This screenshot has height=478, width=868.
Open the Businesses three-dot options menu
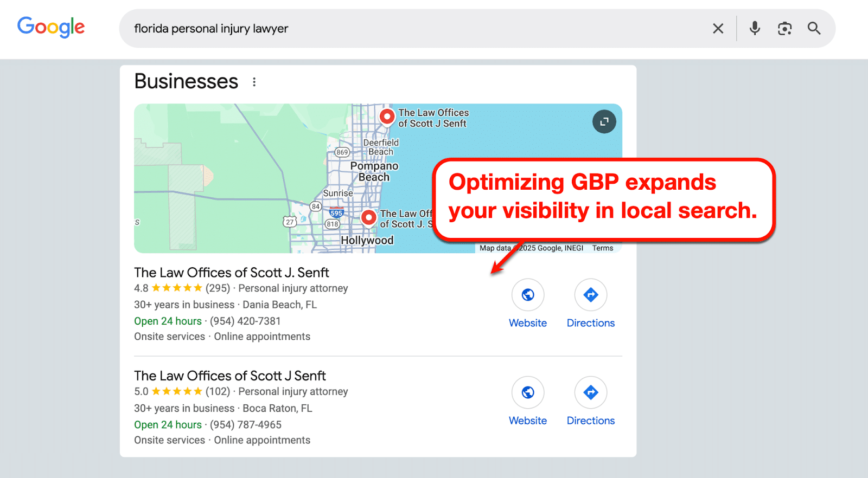(x=254, y=82)
